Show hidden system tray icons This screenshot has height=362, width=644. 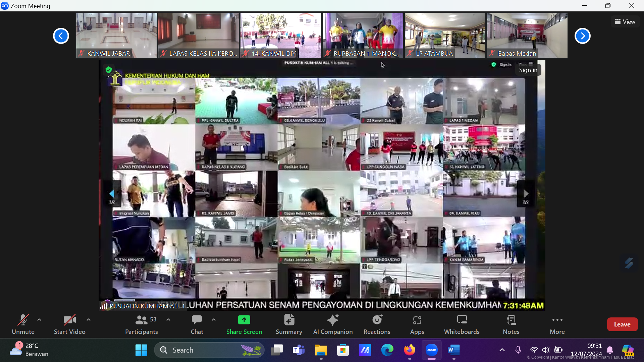502,350
